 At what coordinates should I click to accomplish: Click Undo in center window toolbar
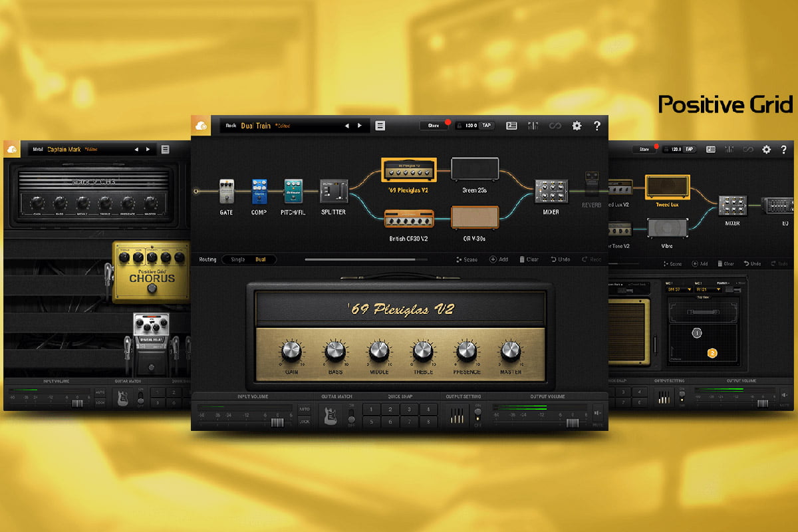[560, 259]
